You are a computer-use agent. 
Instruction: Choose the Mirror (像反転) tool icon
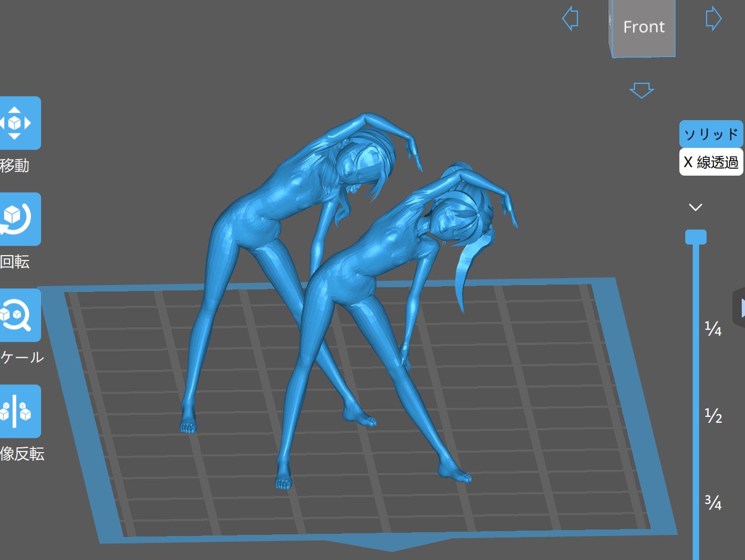point(19,411)
